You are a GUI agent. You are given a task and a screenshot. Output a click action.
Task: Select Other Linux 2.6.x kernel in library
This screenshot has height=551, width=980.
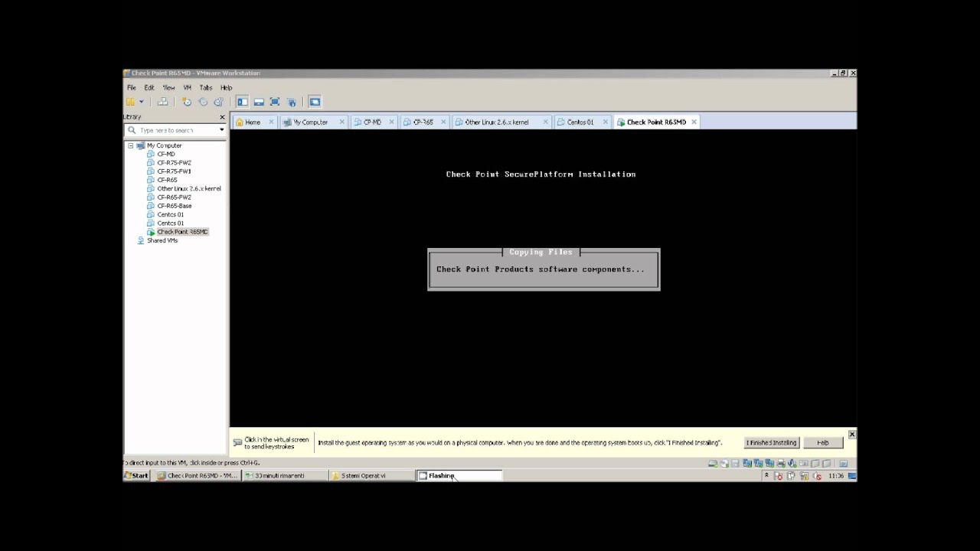pos(189,188)
